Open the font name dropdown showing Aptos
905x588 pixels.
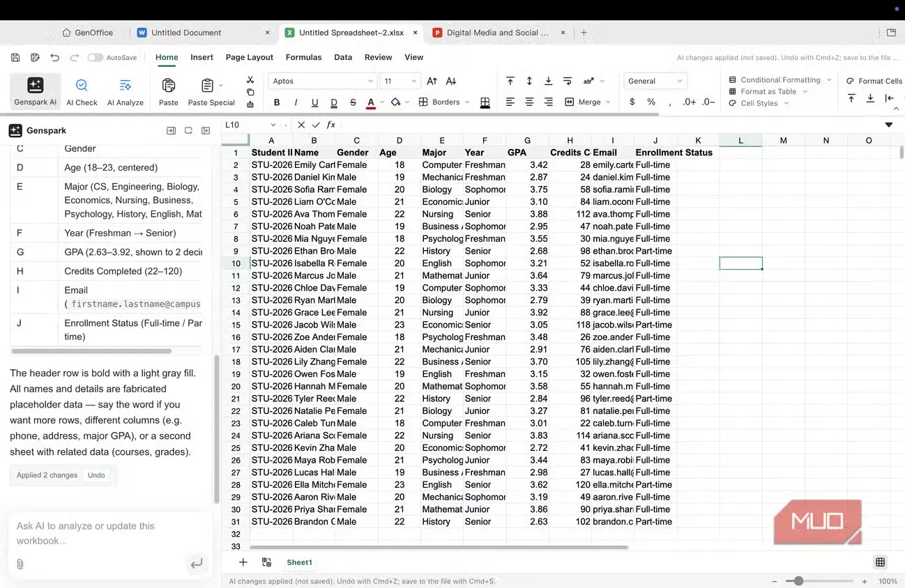pyautogui.click(x=323, y=81)
